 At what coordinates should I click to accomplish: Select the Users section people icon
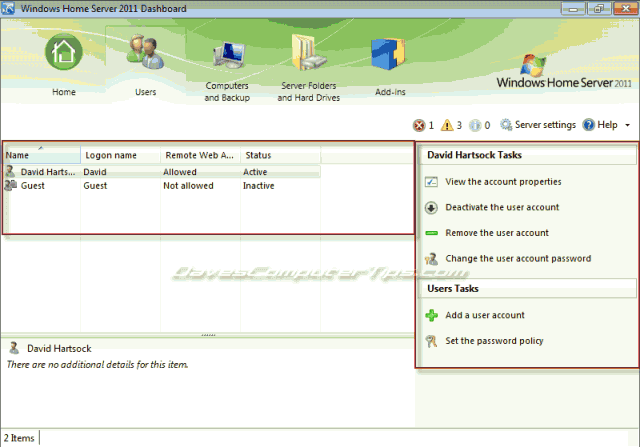pyautogui.click(x=145, y=52)
